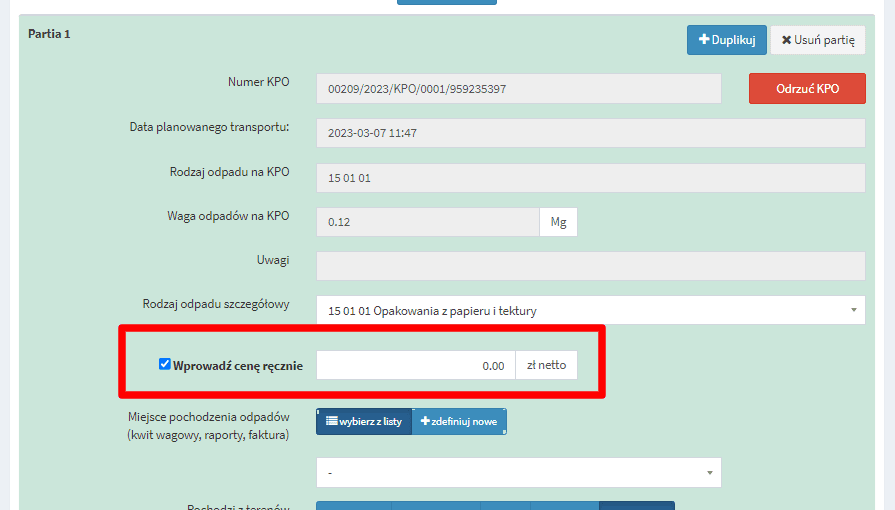Viewport: 895px width, 510px height.
Task: Click the plus icon on Duplikuj
Action: pos(704,40)
